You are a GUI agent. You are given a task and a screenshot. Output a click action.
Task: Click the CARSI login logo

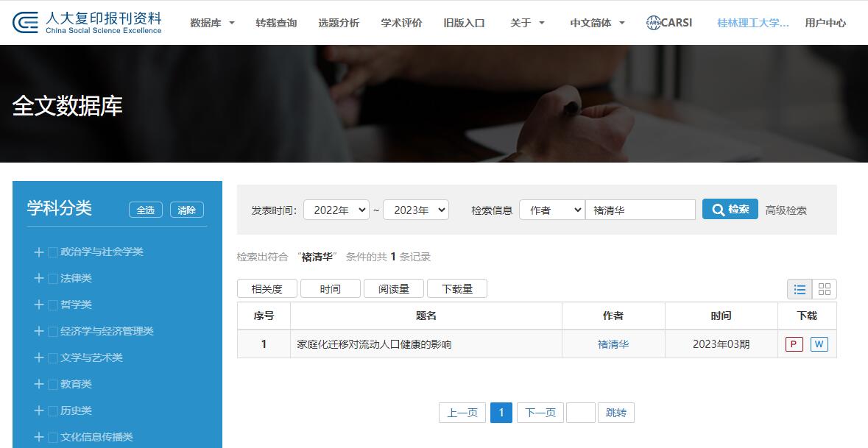tap(668, 23)
